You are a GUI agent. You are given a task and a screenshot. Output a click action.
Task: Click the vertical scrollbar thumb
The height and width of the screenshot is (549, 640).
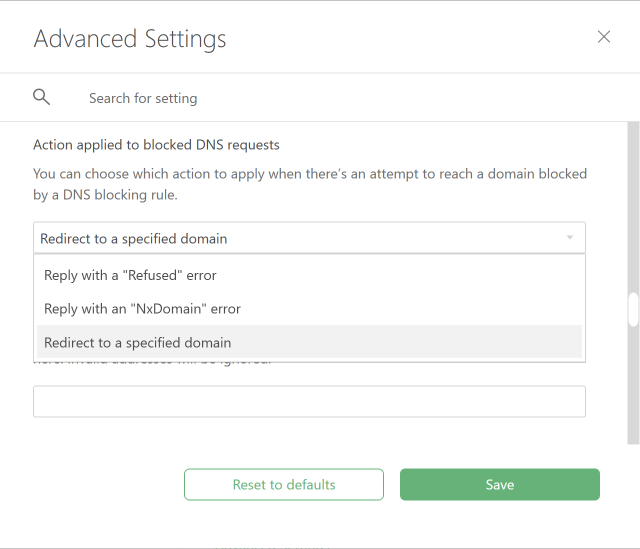pos(632,310)
